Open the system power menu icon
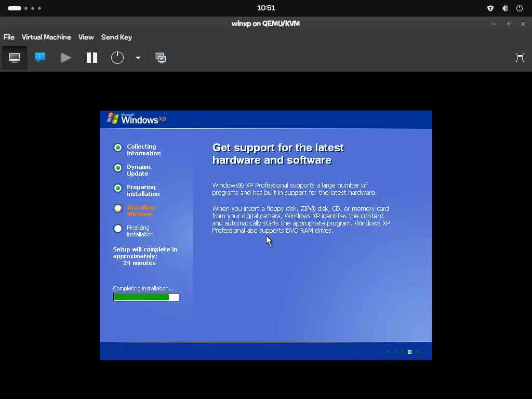 click(x=520, y=8)
